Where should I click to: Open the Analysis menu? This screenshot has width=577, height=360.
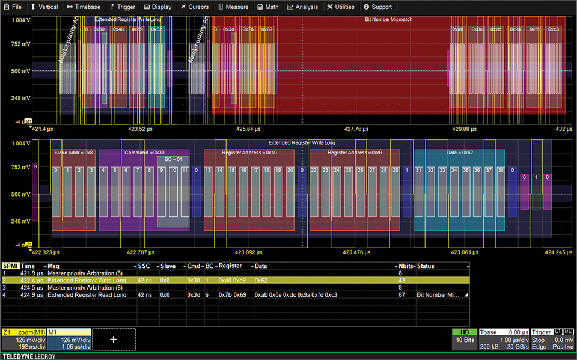(x=302, y=7)
